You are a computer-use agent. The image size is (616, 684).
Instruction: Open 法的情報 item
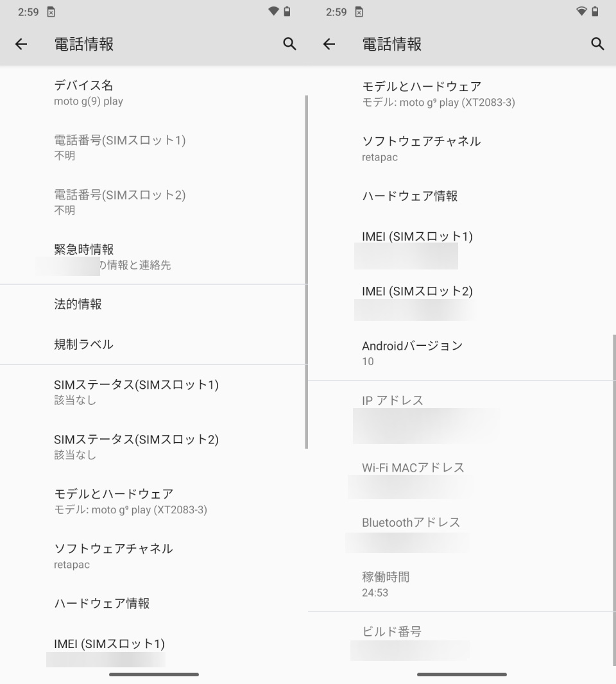(153, 304)
